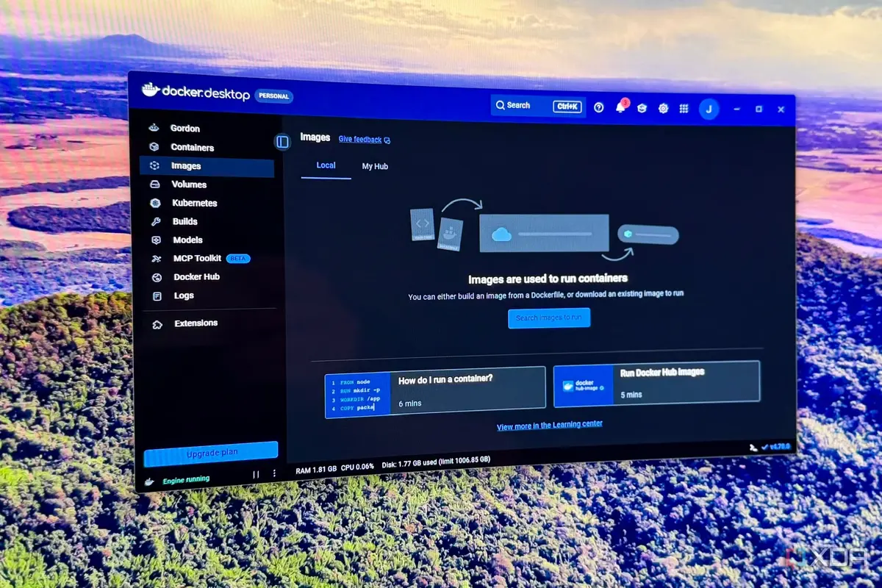Image resolution: width=882 pixels, height=588 pixels.
Task: Click the Kubernetes wheel icon
Action: pos(155,203)
